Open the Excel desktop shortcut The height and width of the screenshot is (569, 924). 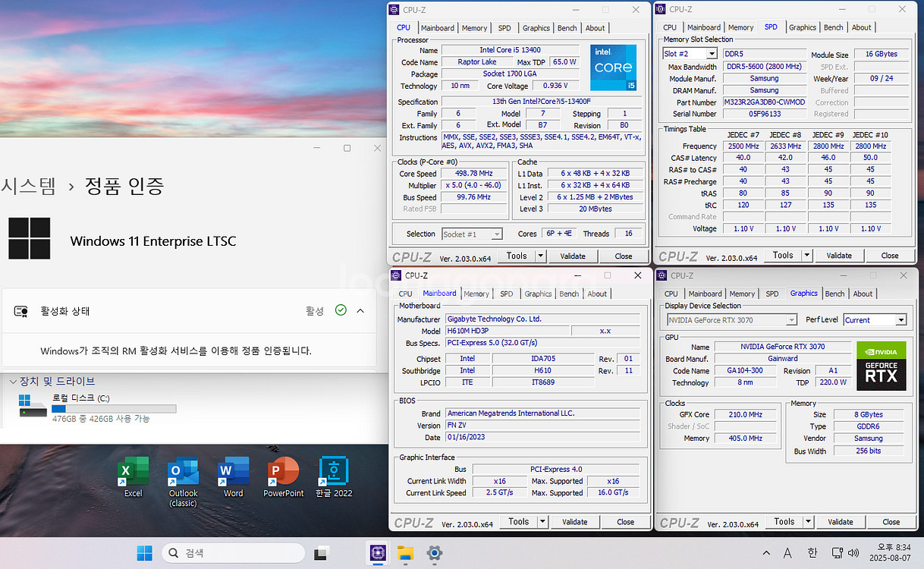[x=134, y=477]
